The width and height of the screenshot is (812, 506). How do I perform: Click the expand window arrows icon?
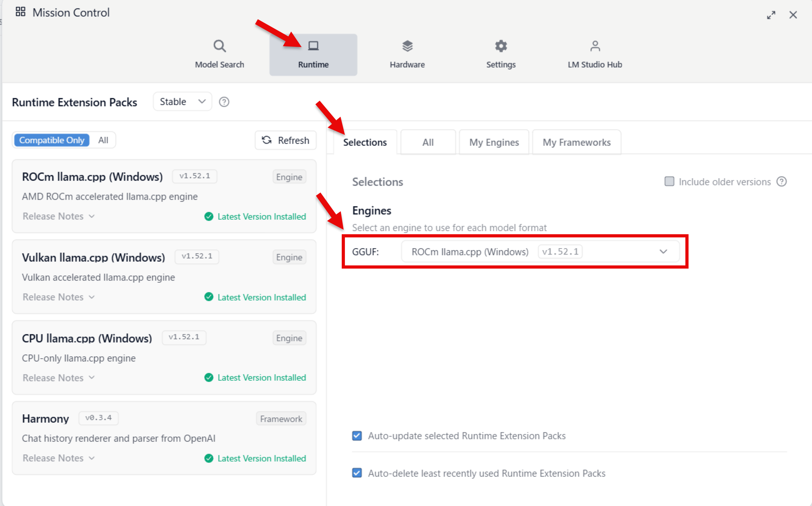(x=771, y=15)
